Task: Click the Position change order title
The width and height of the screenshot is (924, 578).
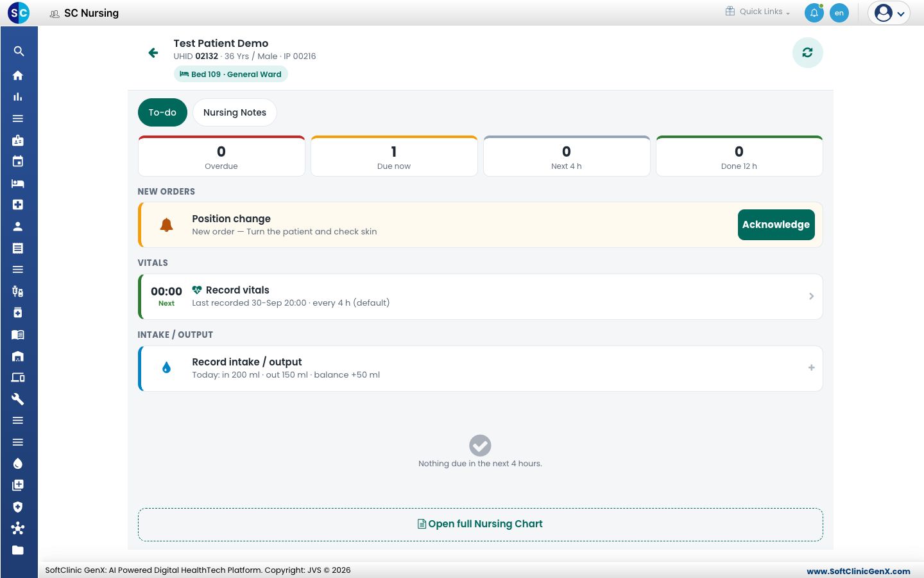Action: click(232, 219)
